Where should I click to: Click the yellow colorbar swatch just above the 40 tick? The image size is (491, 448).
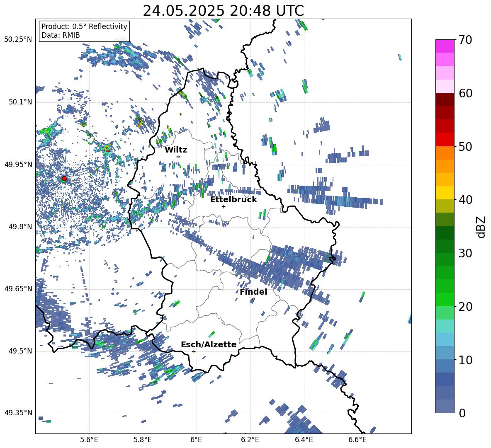445,193
